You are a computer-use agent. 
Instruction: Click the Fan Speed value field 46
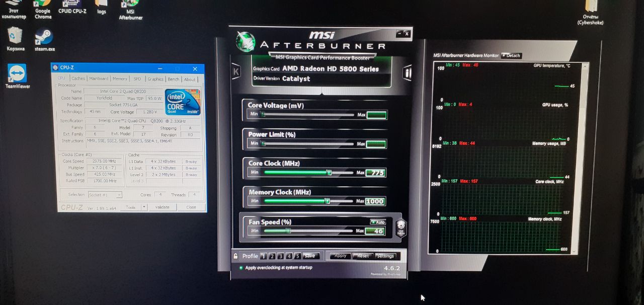point(375,231)
